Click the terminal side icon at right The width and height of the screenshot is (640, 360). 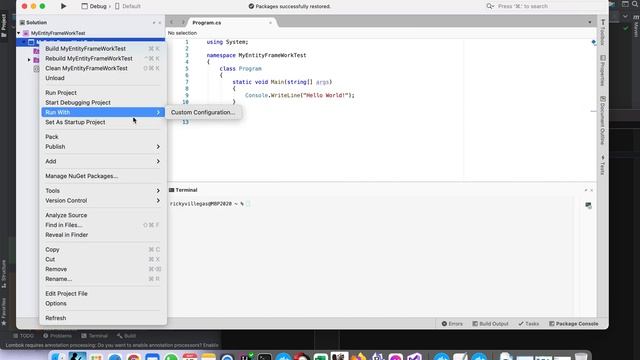click(x=588, y=205)
